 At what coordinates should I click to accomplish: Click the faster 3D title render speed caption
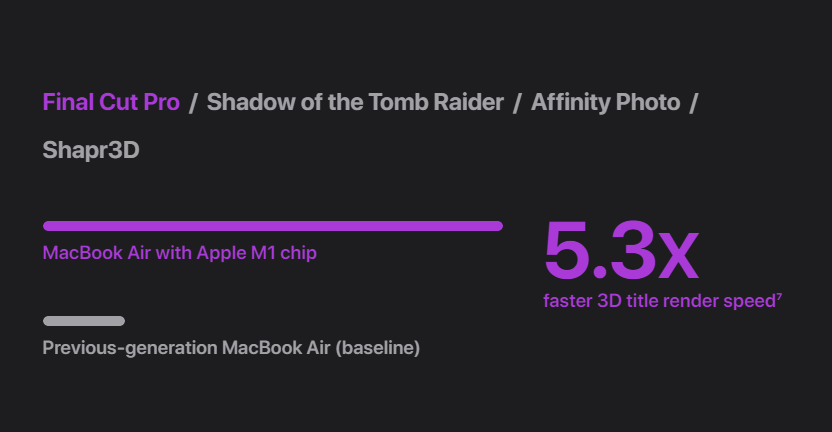[x=658, y=301]
